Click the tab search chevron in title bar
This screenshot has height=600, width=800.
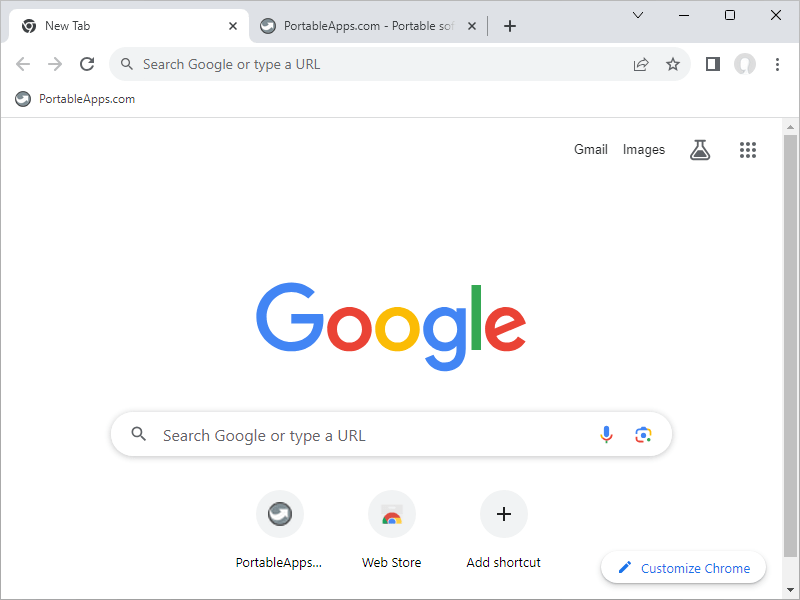[x=638, y=15]
